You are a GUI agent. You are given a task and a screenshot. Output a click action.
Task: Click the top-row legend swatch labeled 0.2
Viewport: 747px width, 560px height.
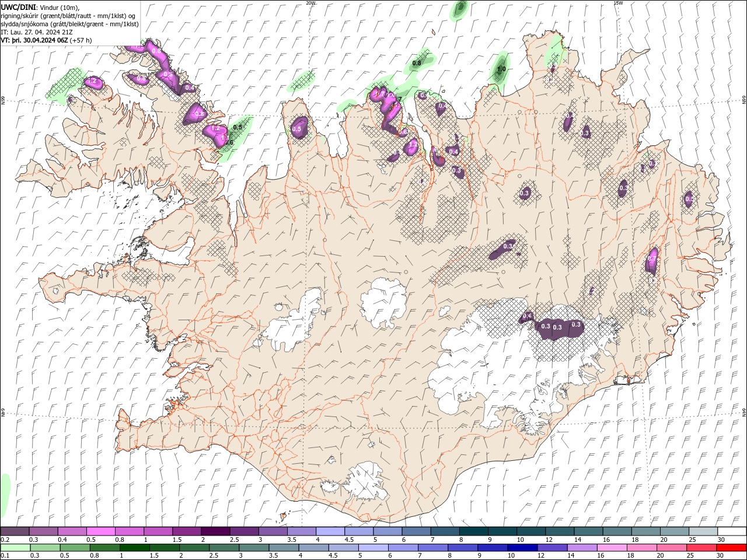pyautogui.click(x=15, y=531)
